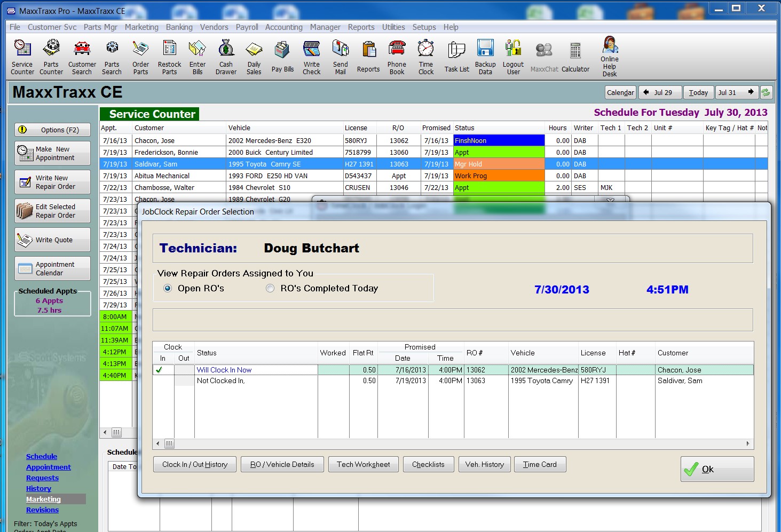Screen dimensions: 781x532
Task: Click Mgr Hold status for Saldivar
Action: click(499, 164)
